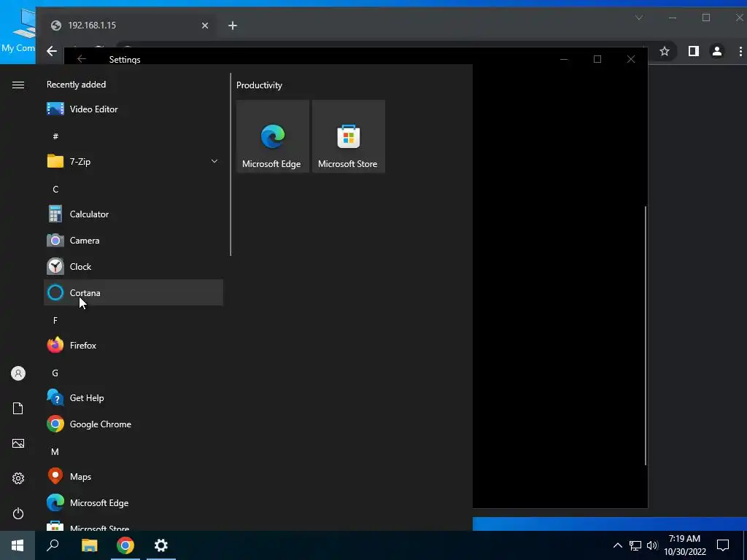Click the network icon in system tray

coord(635,545)
